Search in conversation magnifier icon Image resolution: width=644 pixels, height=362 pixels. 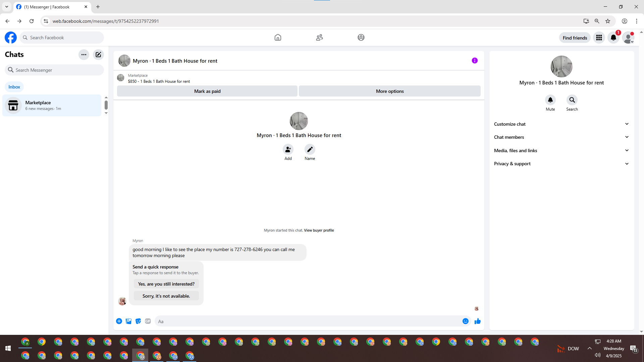click(x=572, y=100)
